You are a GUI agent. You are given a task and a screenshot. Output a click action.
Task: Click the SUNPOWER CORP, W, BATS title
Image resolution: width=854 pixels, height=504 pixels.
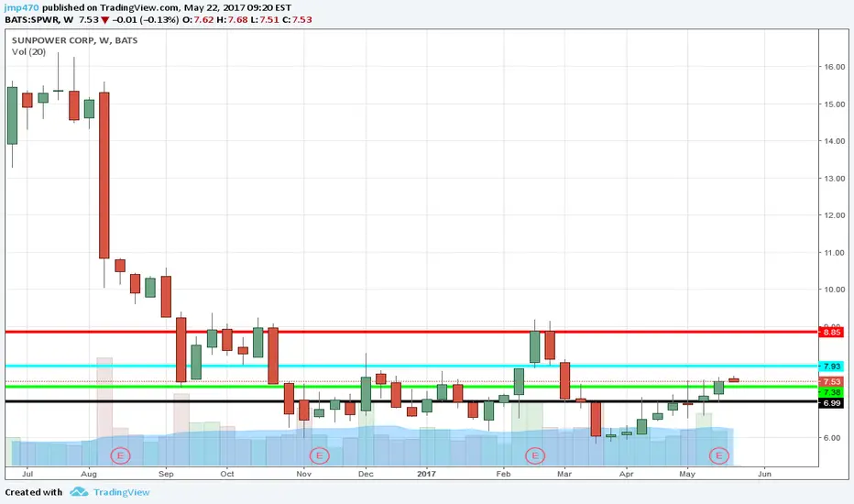pyautogui.click(x=74, y=40)
